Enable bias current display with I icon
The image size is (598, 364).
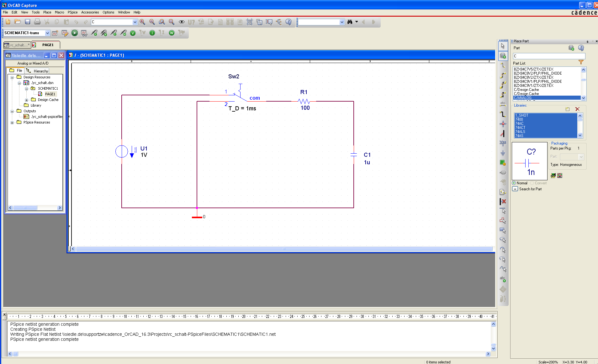click(152, 33)
